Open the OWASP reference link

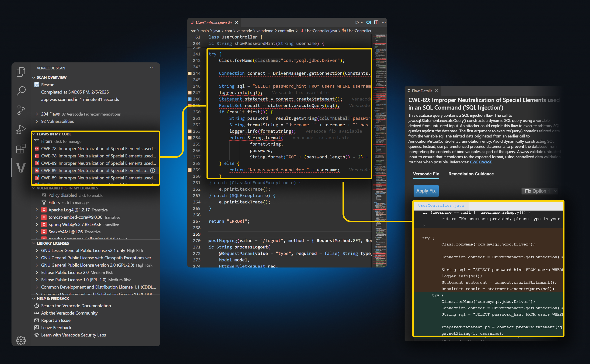[x=486, y=162]
